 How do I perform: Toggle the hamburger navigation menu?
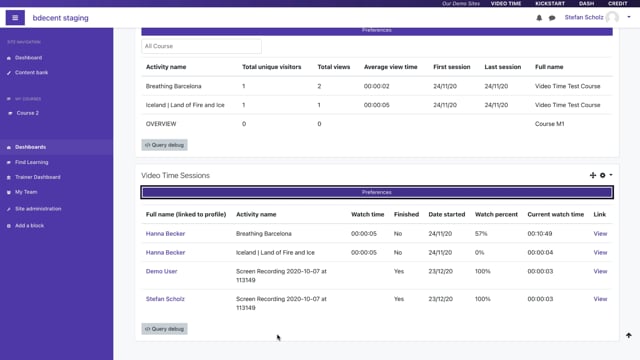tap(15, 18)
